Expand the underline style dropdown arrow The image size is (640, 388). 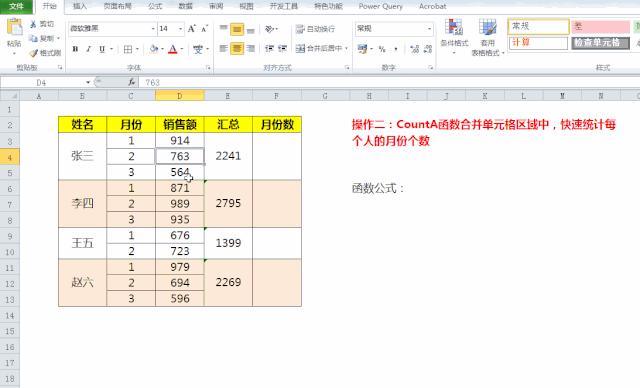[x=111, y=49]
